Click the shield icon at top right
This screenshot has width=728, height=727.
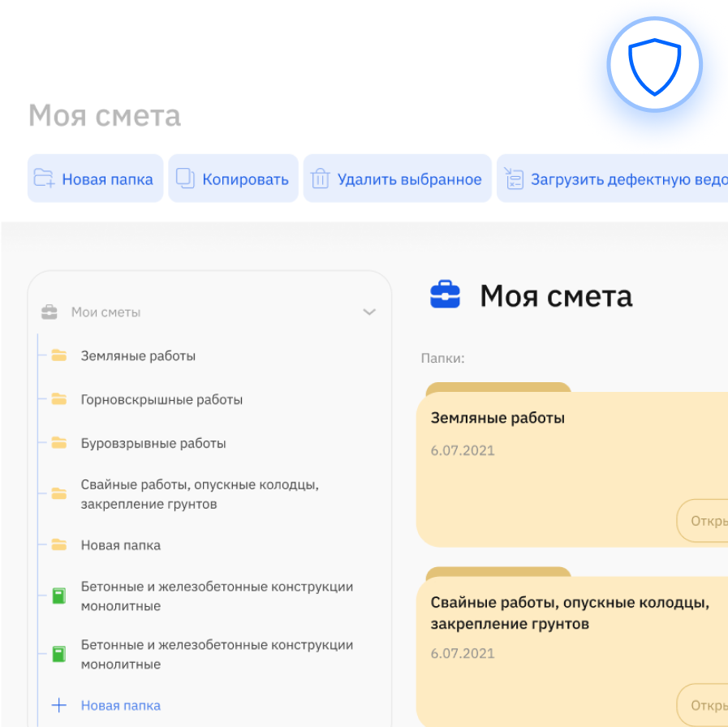point(654,65)
